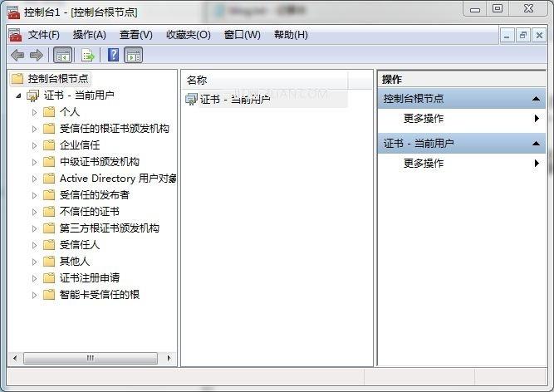This screenshot has width=554, height=392.
Task: Collapse the 控制台根节点 actions section arrow
Action: (x=536, y=99)
